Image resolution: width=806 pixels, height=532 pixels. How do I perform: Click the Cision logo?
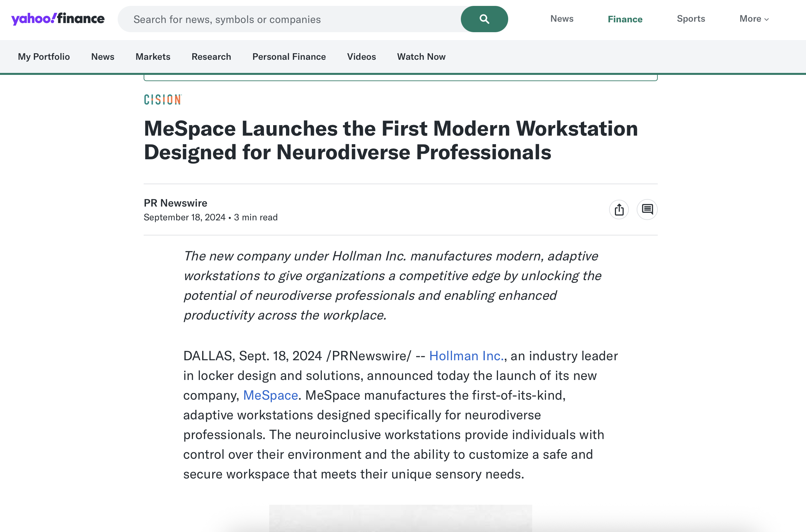coord(163,100)
